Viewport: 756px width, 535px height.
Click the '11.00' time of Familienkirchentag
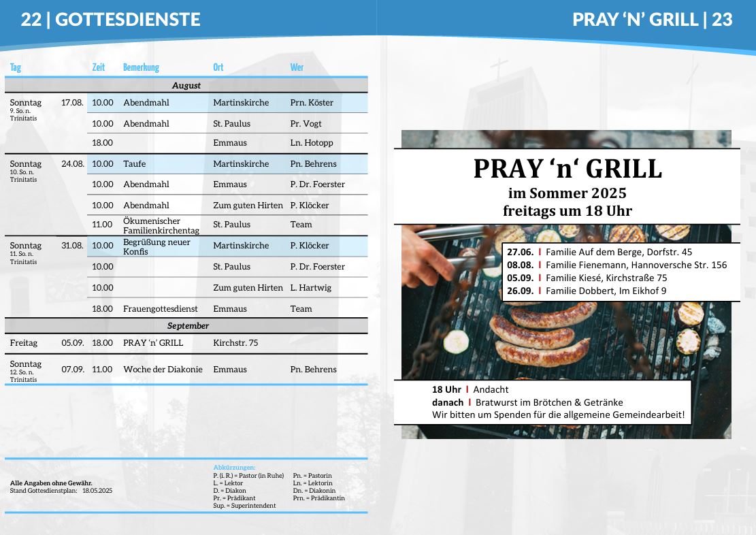102,225
